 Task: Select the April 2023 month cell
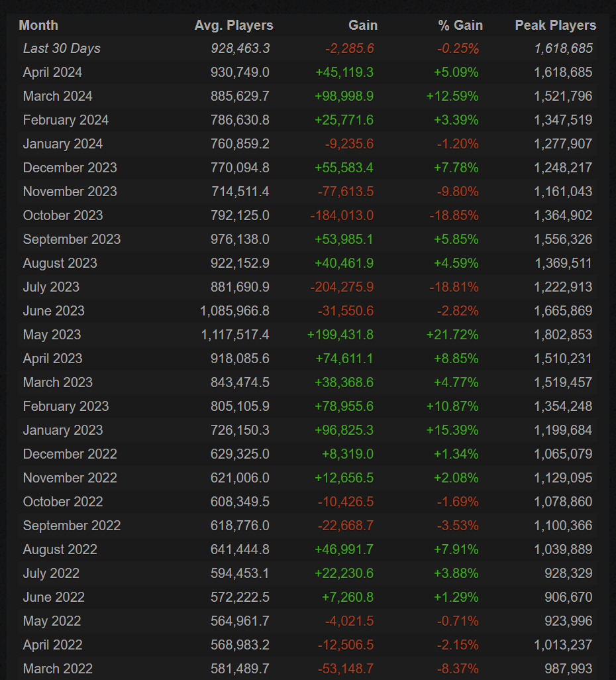(52, 359)
